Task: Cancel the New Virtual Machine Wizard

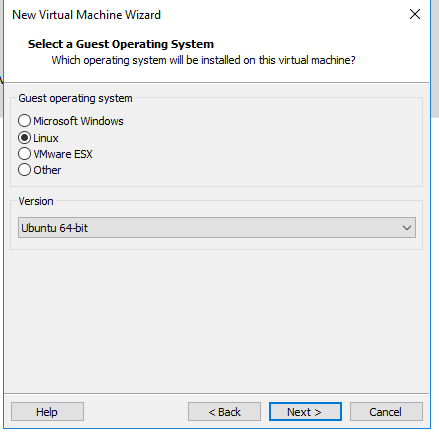Action: click(x=386, y=412)
